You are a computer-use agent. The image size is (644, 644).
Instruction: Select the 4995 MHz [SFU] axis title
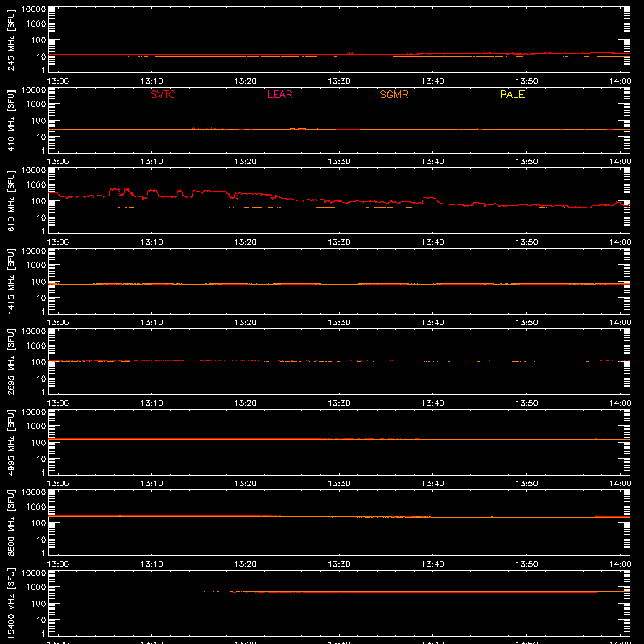tap(10, 443)
